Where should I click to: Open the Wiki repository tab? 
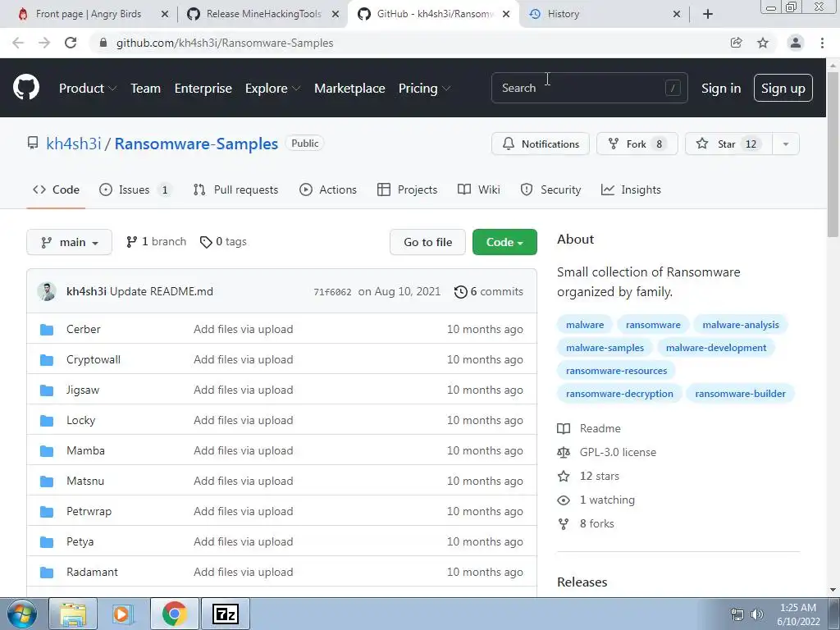pyautogui.click(x=479, y=189)
